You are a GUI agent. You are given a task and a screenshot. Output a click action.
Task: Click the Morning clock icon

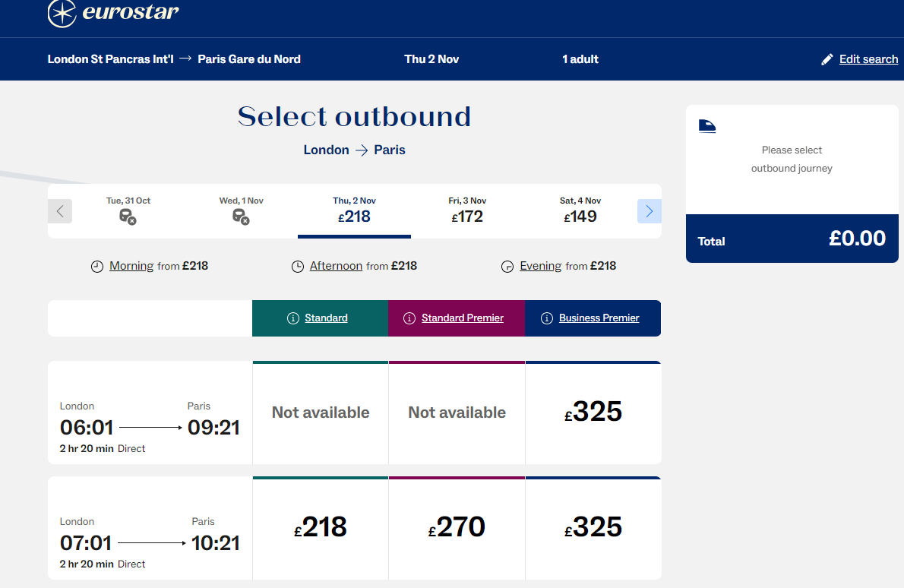point(97,267)
